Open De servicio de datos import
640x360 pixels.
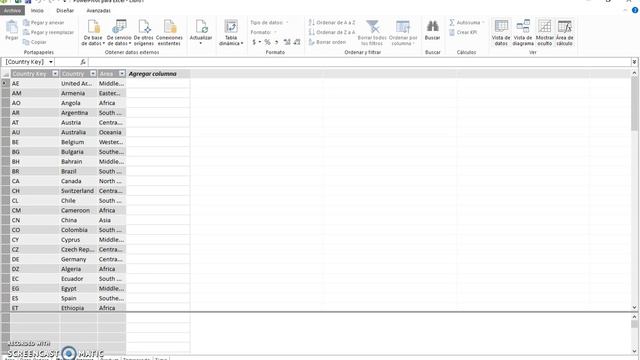tap(119, 33)
